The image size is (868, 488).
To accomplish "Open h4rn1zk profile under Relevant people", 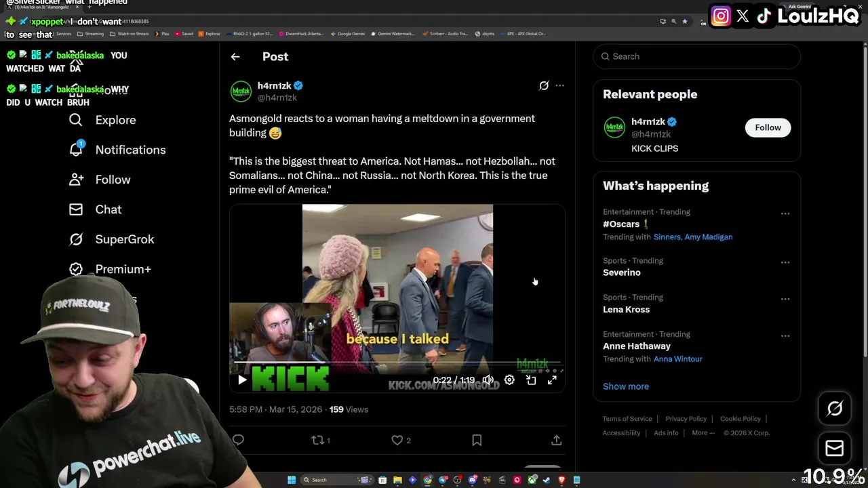I will (648, 122).
